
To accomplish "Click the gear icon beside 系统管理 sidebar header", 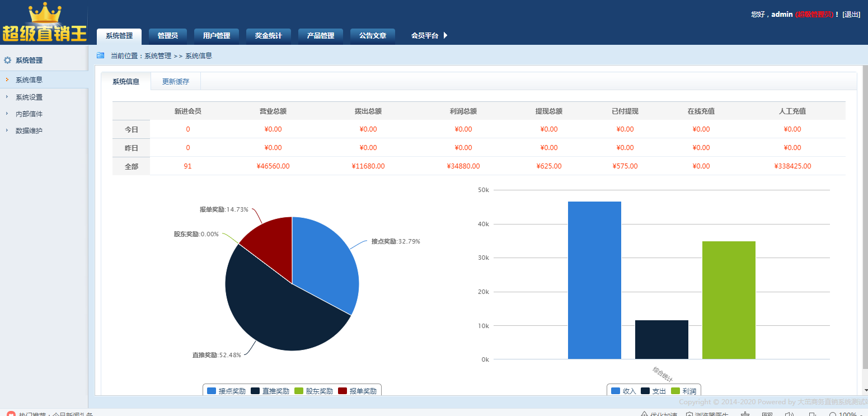I will [x=8, y=60].
